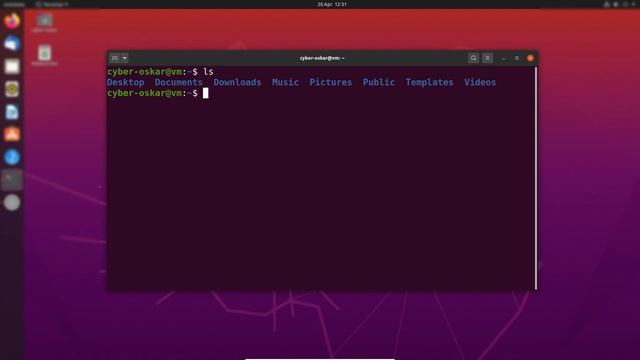640x360 pixels.
Task: Click the 'Videos' directory name
Action: pyautogui.click(x=480, y=82)
